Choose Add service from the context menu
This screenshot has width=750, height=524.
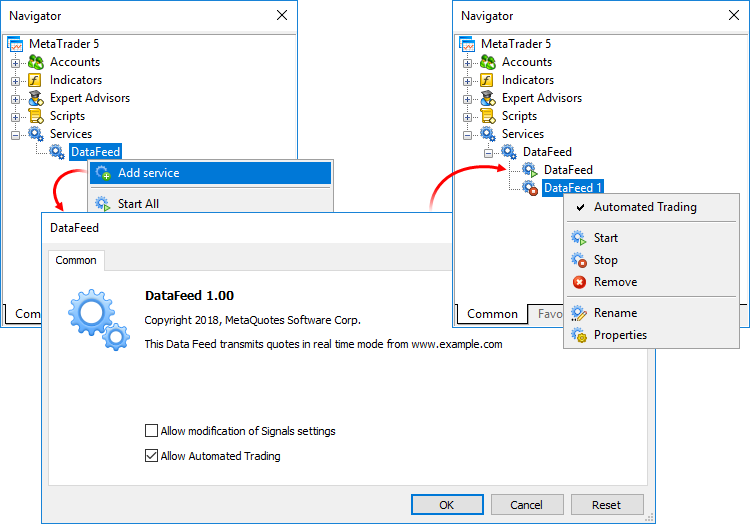tap(148, 173)
